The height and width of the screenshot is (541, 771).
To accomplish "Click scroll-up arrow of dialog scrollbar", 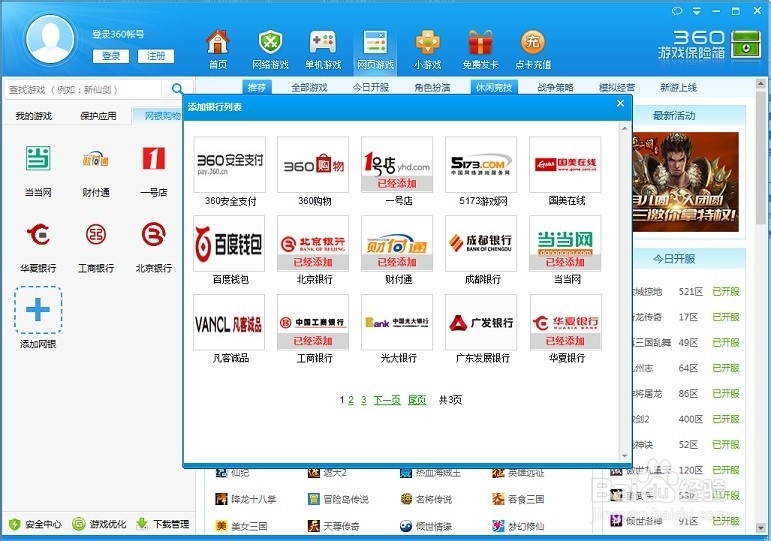I will 624,128.
